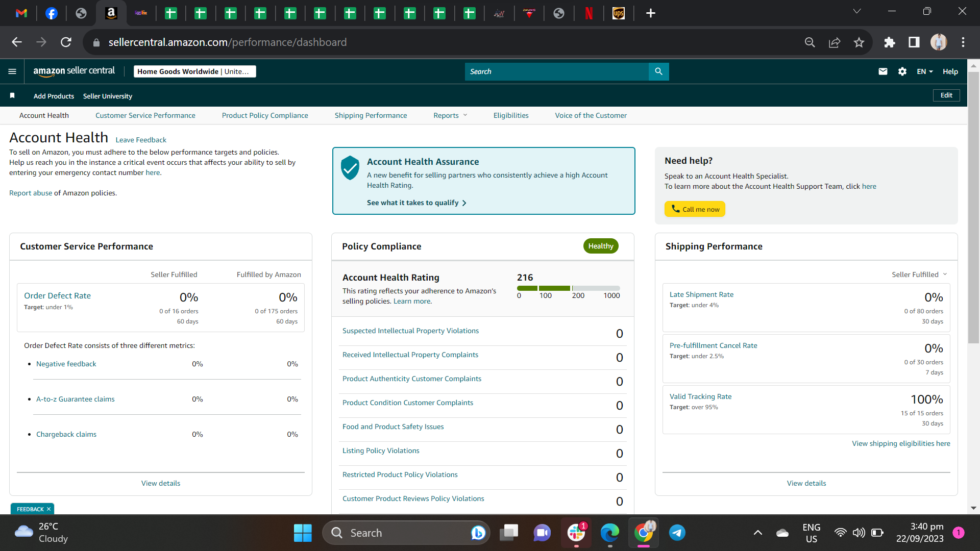Screen dimensions: 980x551
Task: Open Negative feedback metric
Action: tap(66, 364)
